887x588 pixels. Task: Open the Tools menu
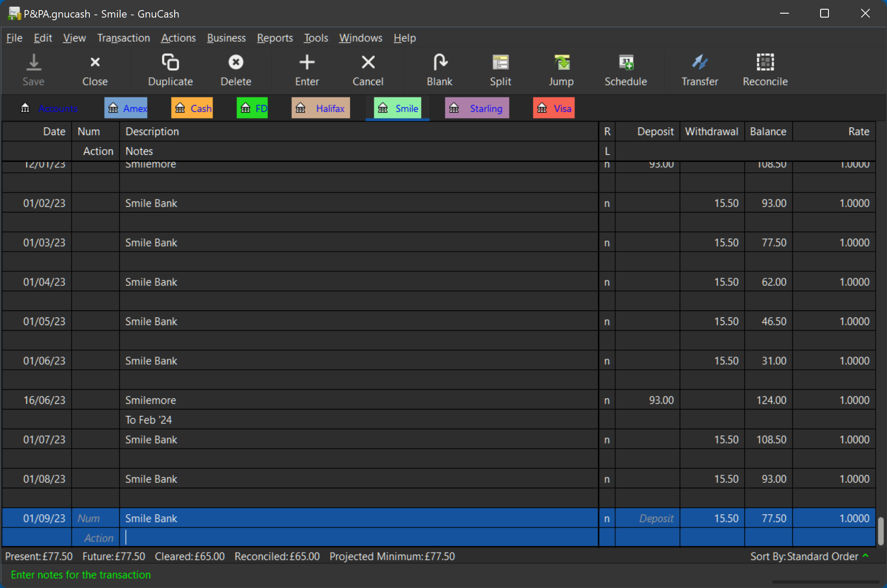(316, 38)
